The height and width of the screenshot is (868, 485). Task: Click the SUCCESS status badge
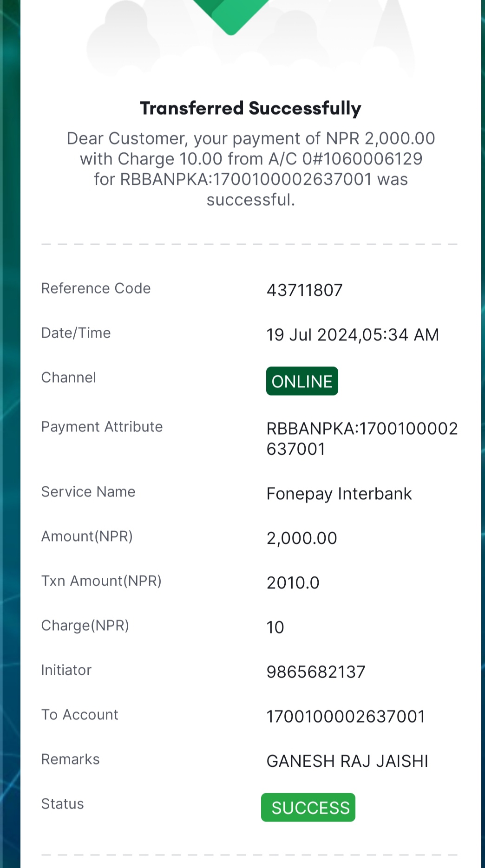(308, 808)
